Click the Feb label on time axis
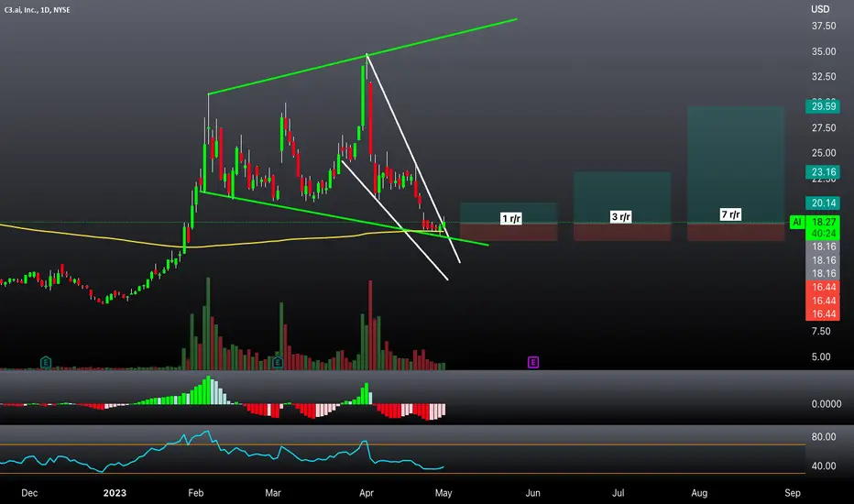854x504 pixels. point(195,493)
